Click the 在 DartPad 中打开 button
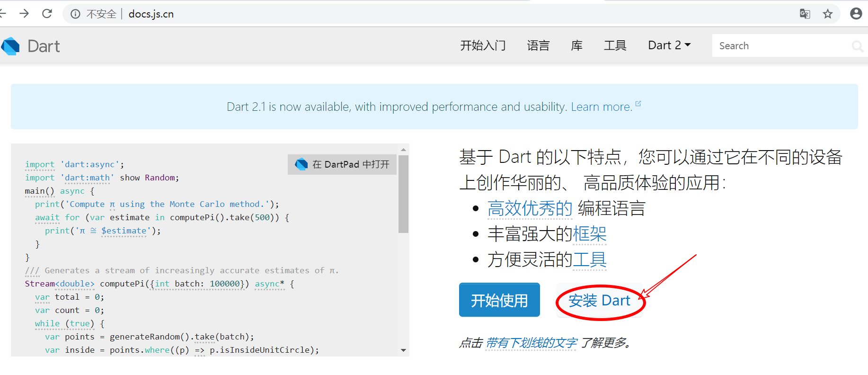 point(342,164)
